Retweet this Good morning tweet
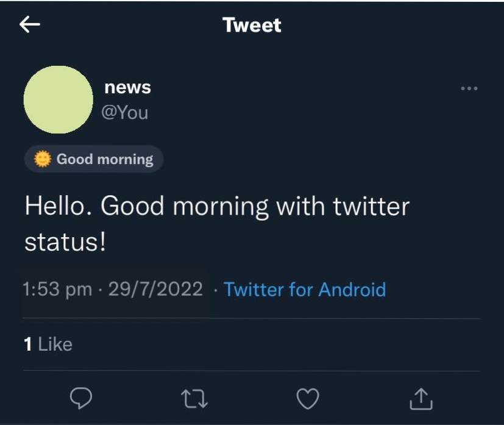 [195, 399]
